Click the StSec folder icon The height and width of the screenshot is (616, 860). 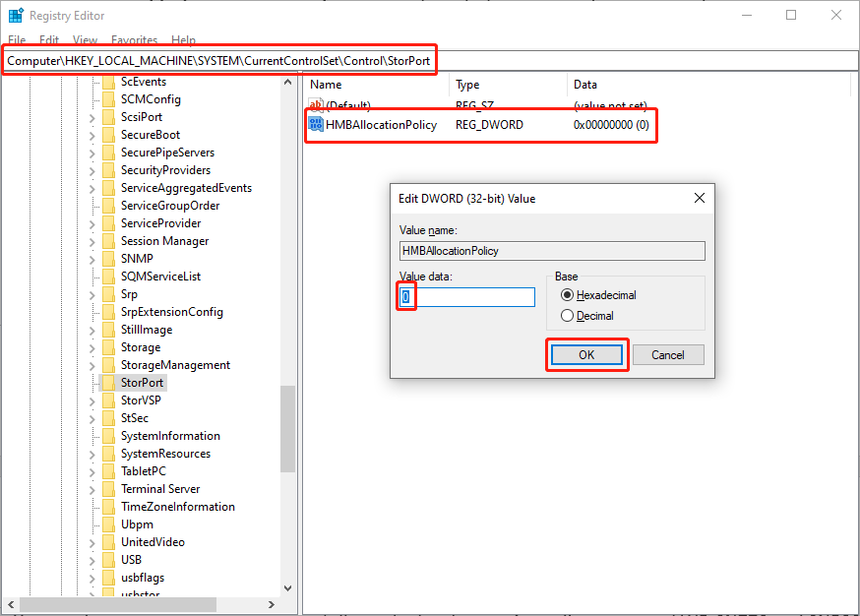(109, 418)
